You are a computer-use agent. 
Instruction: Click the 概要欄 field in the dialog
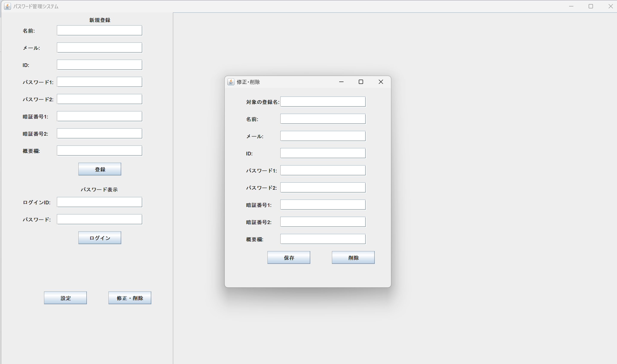click(x=323, y=239)
